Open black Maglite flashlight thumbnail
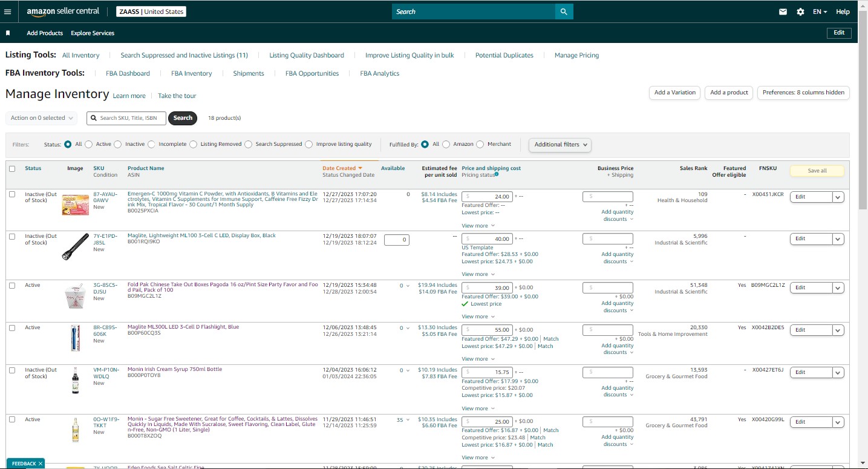 (x=75, y=247)
